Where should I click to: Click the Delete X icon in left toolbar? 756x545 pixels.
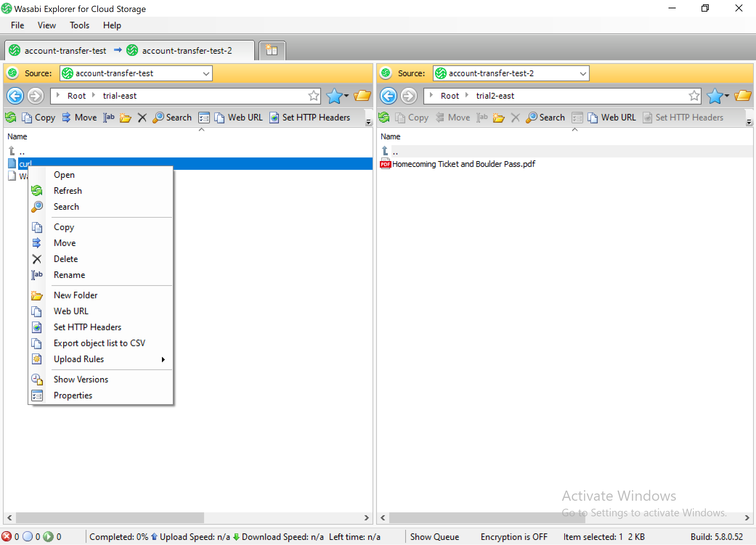[142, 117]
